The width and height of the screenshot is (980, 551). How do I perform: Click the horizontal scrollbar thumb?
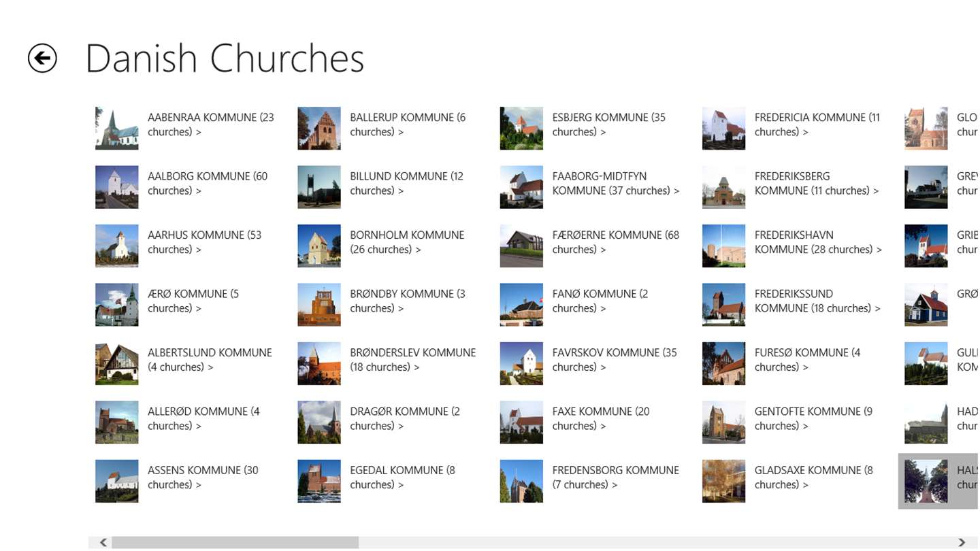click(235, 542)
